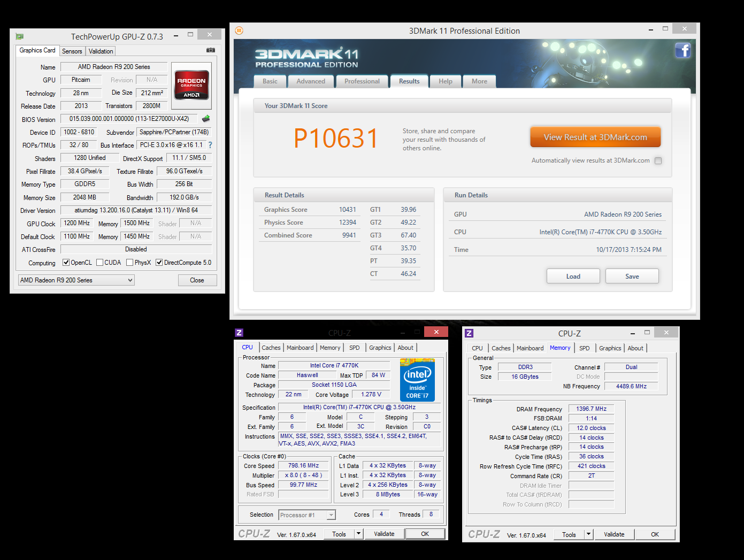Click the NB Frequency value 4489.6 MHz
The image size is (744, 560).
click(631, 386)
